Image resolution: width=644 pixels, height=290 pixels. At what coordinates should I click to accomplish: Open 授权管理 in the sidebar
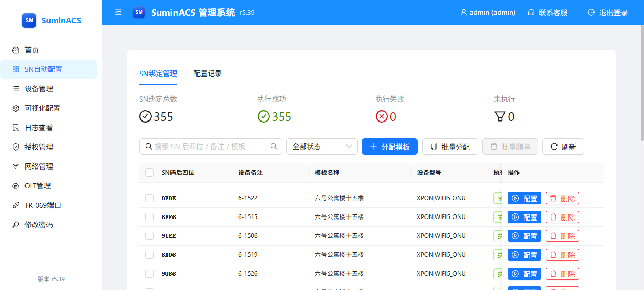coord(49,147)
